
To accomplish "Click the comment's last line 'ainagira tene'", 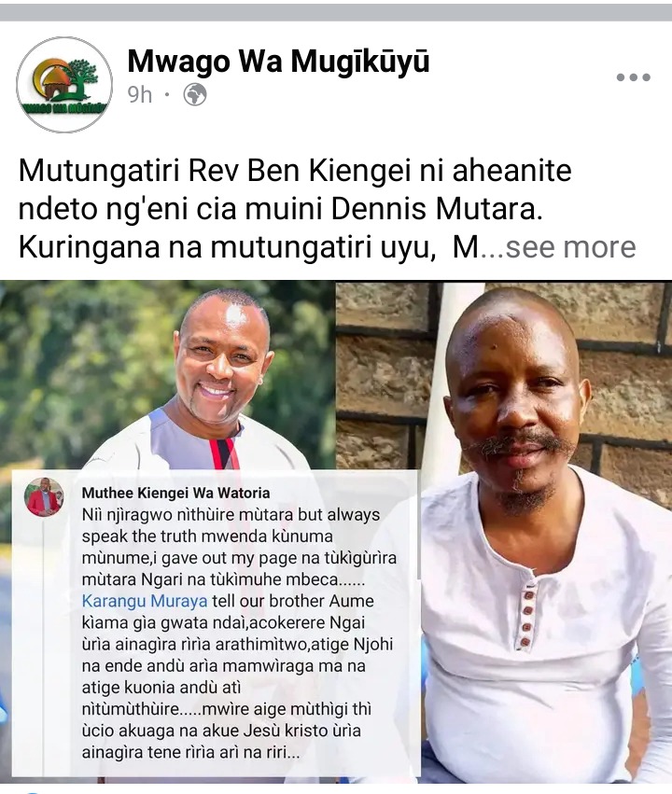I will click(191, 752).
